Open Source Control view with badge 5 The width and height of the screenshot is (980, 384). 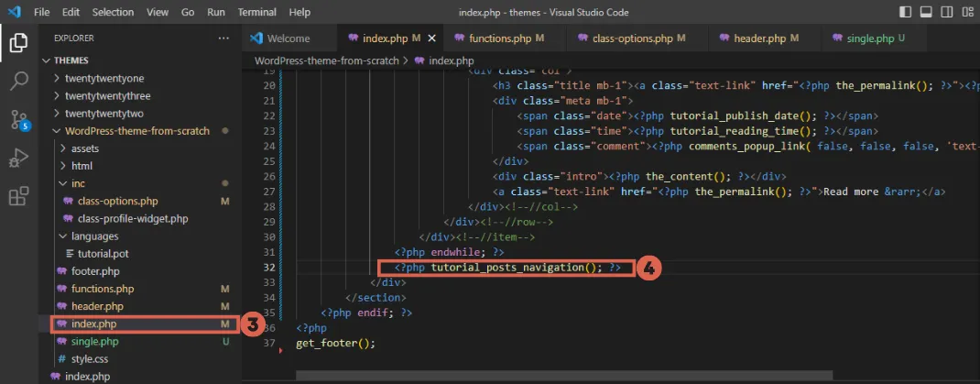click(x=18, y=119)
